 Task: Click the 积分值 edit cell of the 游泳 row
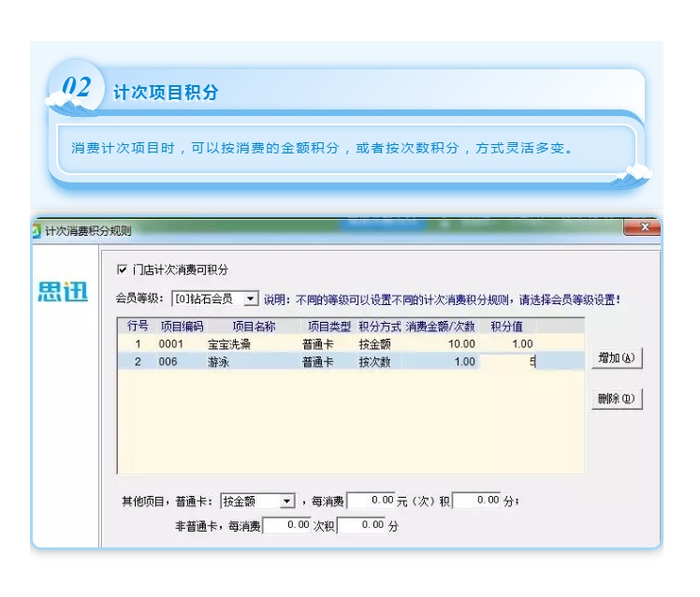(509, 361)
